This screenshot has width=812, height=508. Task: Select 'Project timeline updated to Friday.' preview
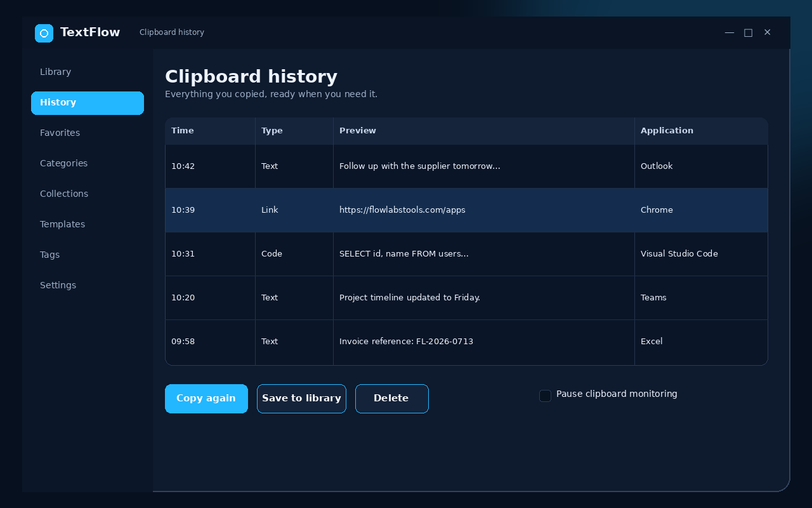(484, 298)
